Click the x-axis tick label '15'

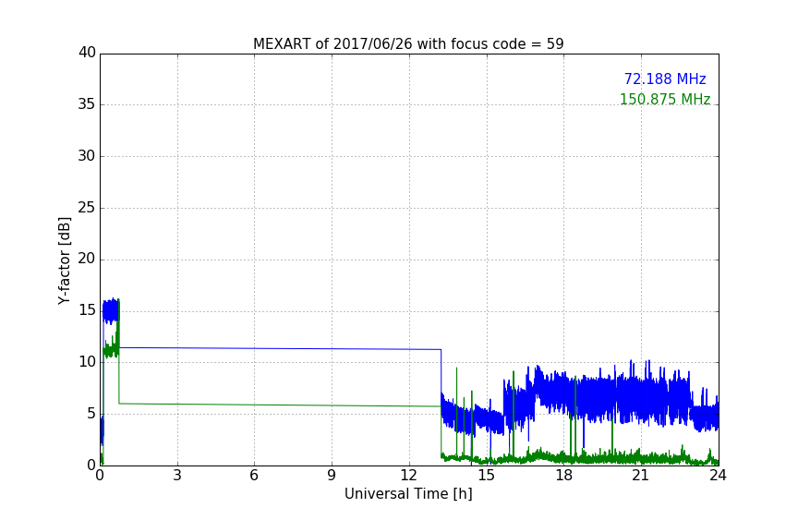click(x=486, y=476)
